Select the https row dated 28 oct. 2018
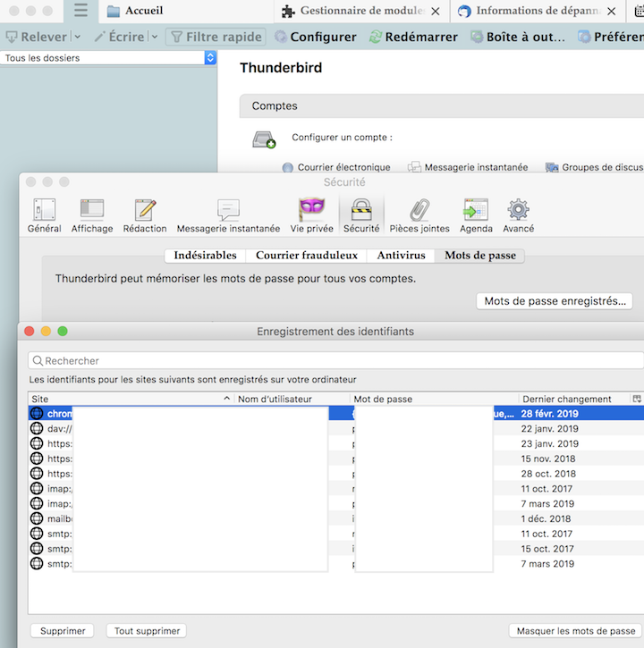 click(x=335, y=474)
